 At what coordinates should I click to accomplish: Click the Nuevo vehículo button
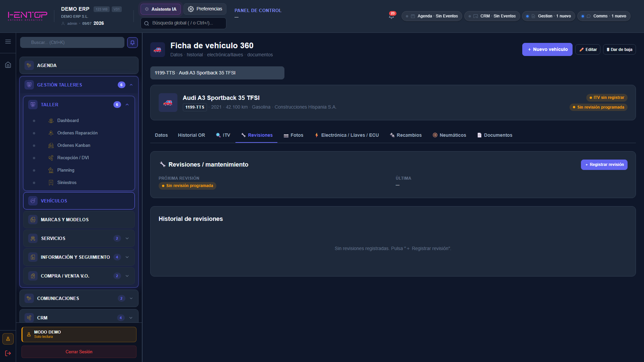point(547,50)
